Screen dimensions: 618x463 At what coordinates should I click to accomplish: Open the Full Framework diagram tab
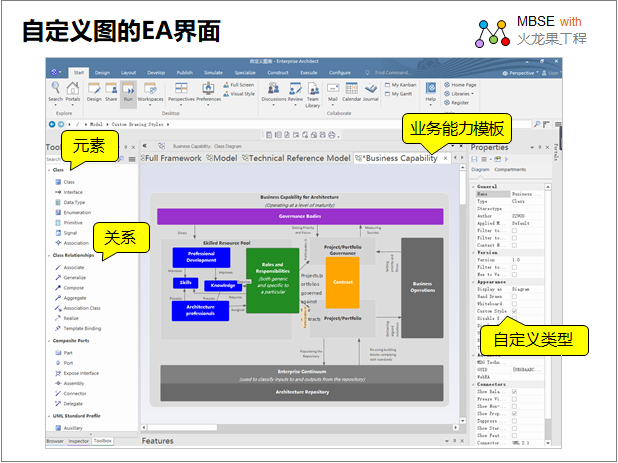pyautogui.click(x=171, y=158)
